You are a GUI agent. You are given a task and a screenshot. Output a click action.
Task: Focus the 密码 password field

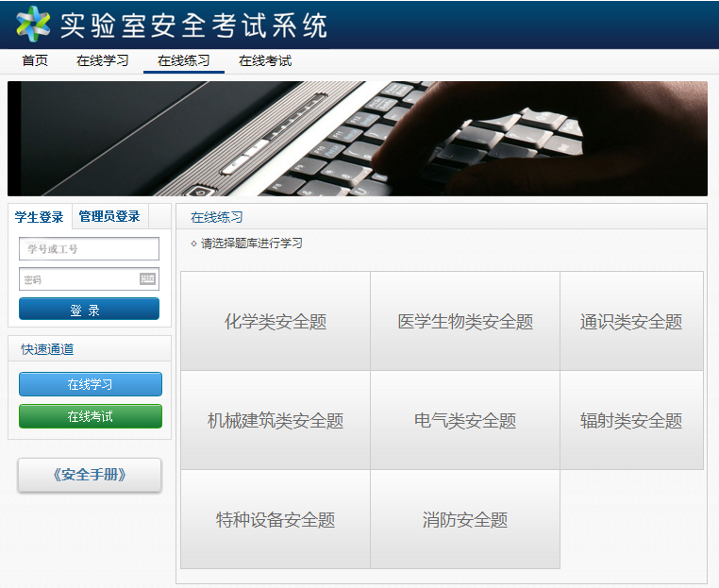89,278
